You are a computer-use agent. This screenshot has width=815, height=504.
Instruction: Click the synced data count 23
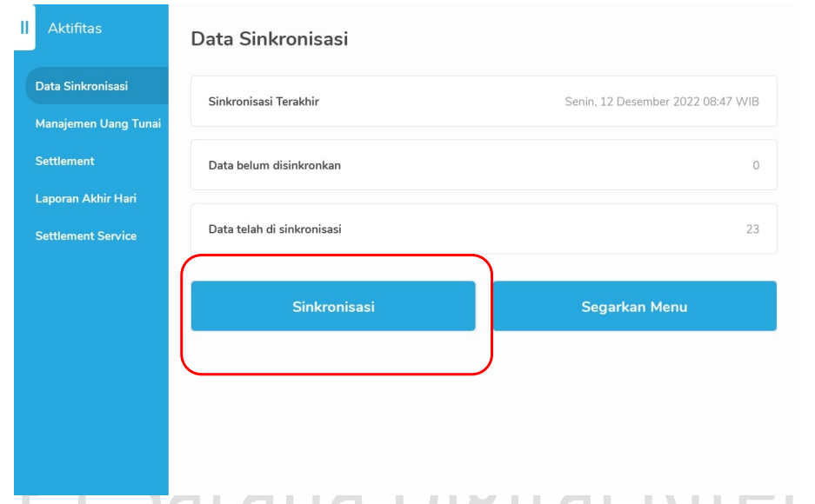click(752, 229)
